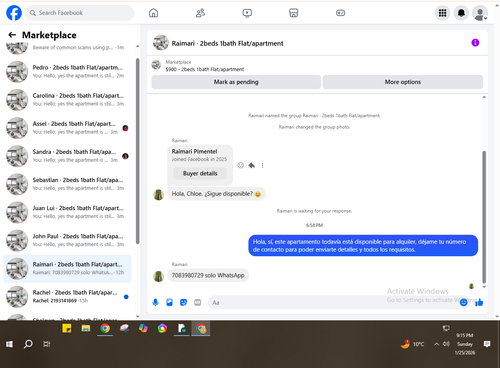Open the Gaming icon in top navigation
The width and height of the screenshot is (500, 368).
(340, 13)
